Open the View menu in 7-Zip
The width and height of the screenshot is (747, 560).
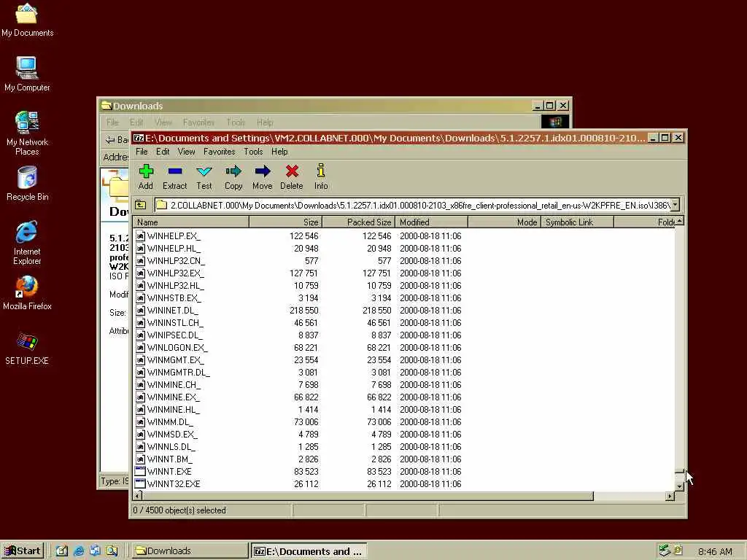pyautogui.click(x=186, y=152)
